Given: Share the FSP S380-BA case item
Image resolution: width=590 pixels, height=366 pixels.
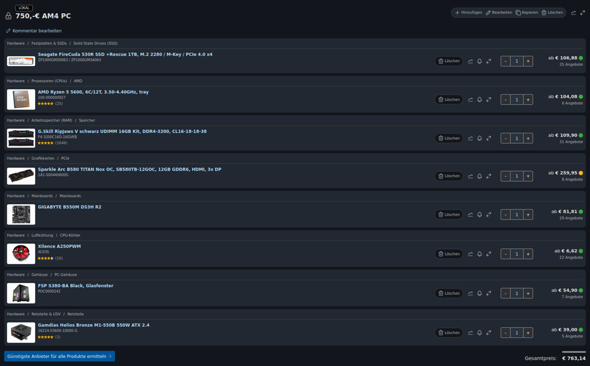Looking at the screenshot, I should coord(470,293).
